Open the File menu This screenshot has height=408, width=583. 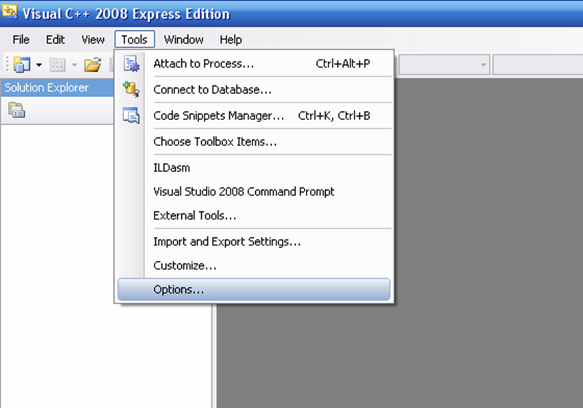(x=21, y=39)
